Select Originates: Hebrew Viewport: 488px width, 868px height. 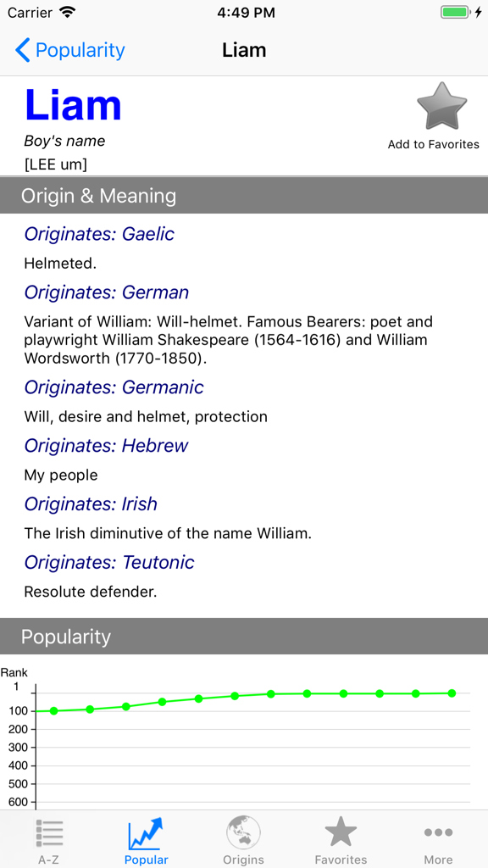(106, 445)
